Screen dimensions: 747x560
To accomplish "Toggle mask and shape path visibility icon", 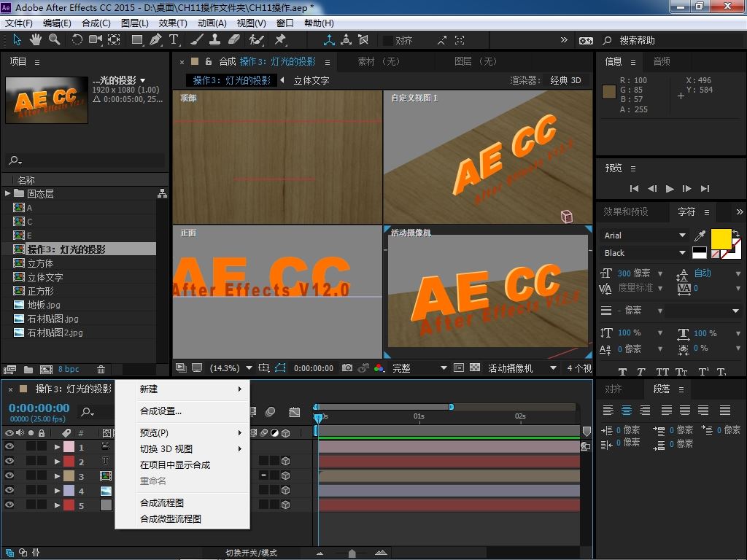I will click(280, 367).
